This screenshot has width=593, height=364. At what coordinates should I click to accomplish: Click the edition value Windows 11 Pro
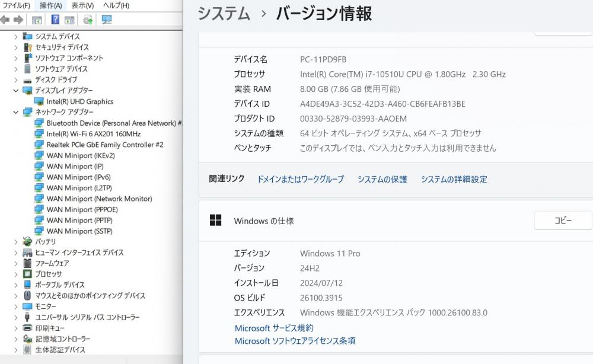pos(330,253)
